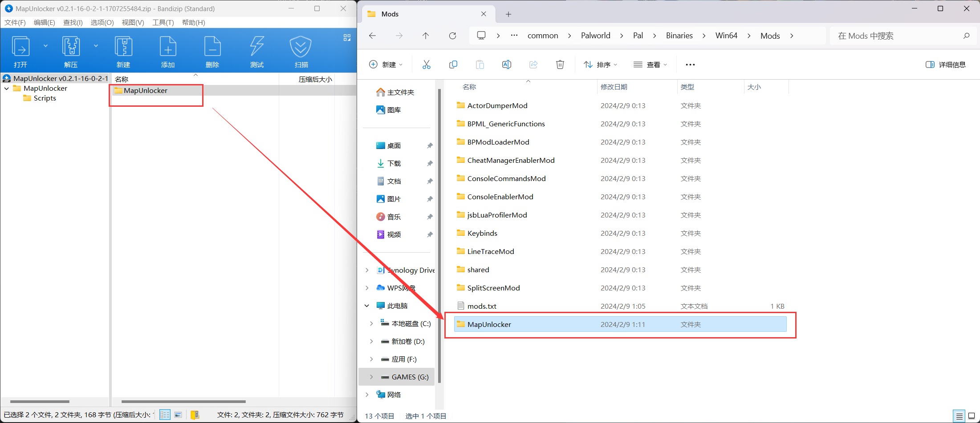Expand the Local Disk (C:) node
Viewport: 980px width, 423px height.
(371, 323)
